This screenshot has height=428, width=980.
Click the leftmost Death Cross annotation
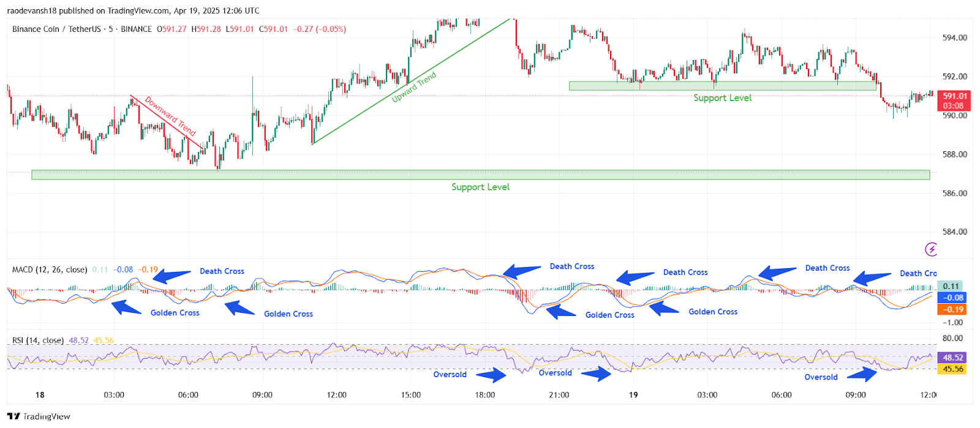click(222, 271)
